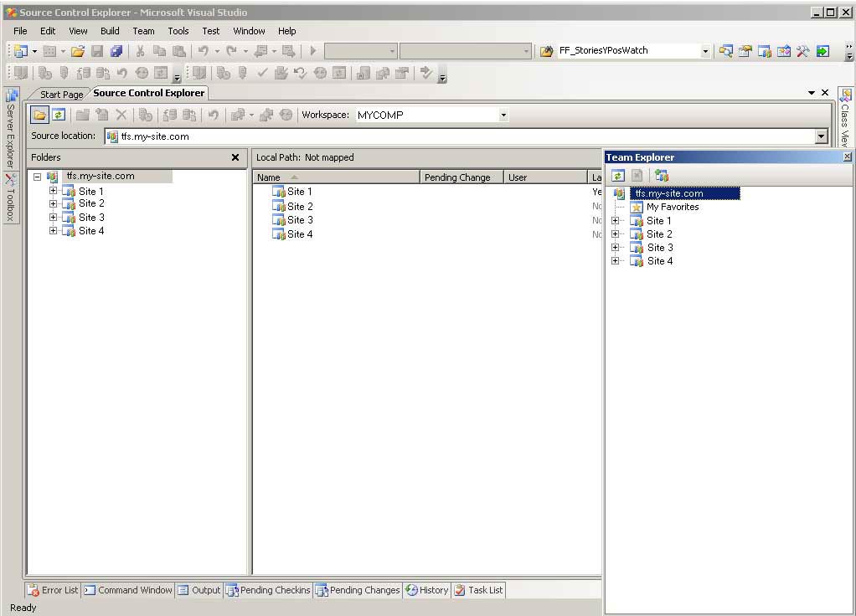Close the Team Explorer panel
The image size is (856, 616).
coord(848,157)
